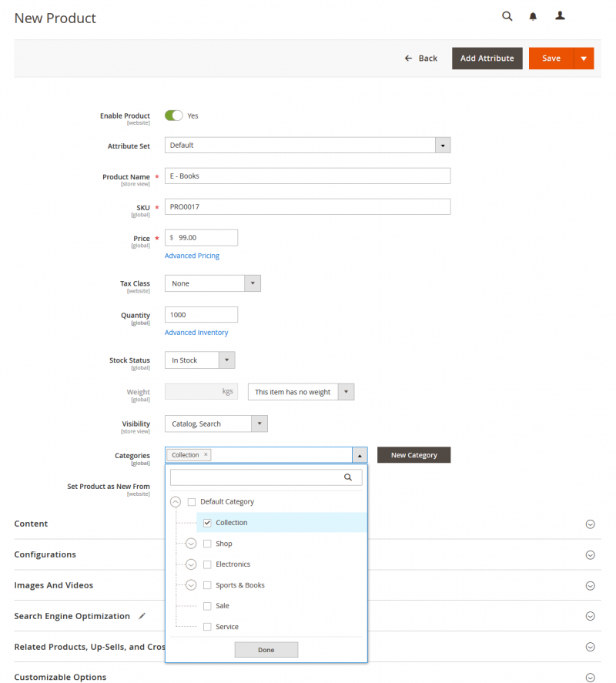Check the Electronics category checkbox
The height and width of the screenshot is (683, 616).
207,564
